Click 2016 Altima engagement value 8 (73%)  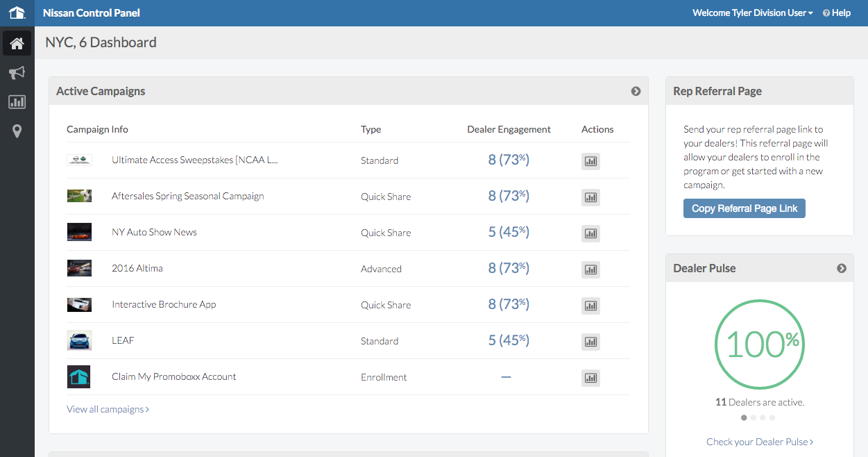pos(509,268)
